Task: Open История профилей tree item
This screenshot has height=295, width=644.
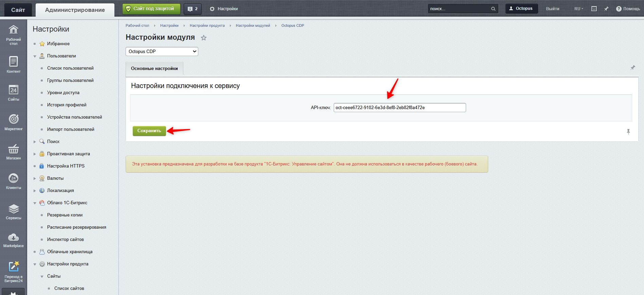Action: point(67,105)
